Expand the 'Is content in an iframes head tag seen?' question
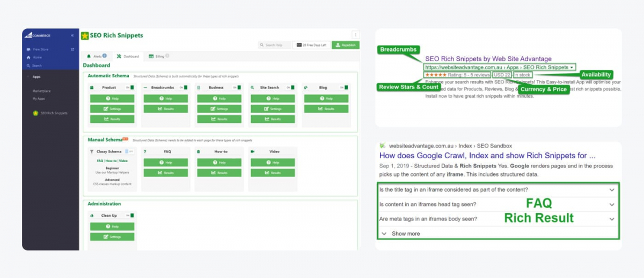644x278 pixels. (x=612, y=204)
